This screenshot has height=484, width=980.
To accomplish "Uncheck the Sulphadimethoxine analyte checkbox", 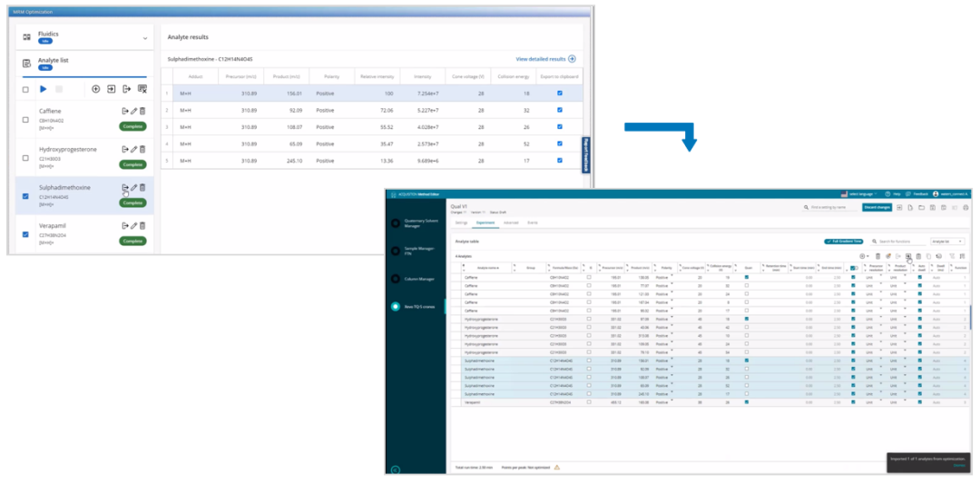I will click(25, 196).
